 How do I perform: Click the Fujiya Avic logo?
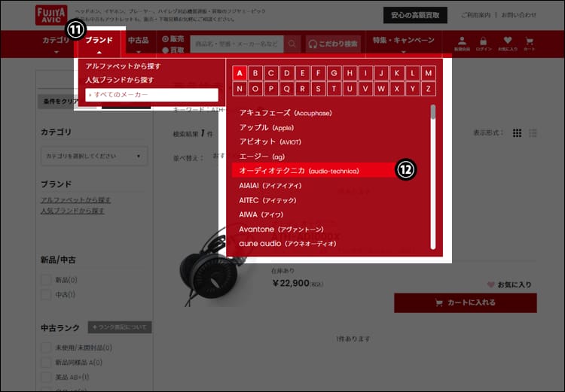[x=51, y=15]
